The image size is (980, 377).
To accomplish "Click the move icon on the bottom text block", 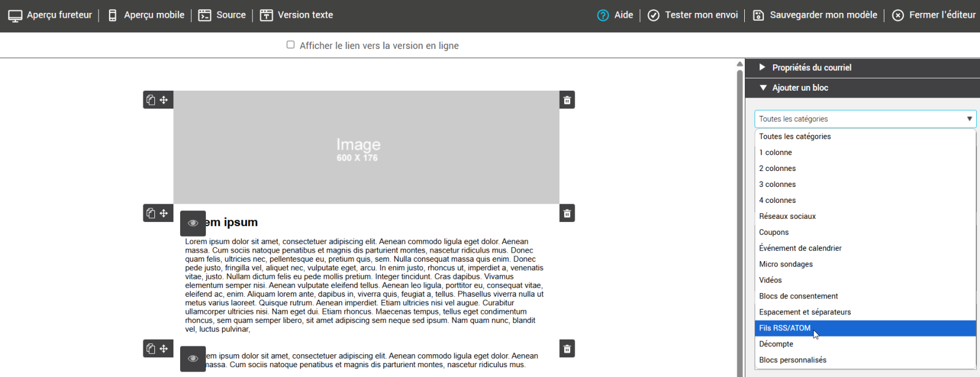I will [x=164, y=349].
